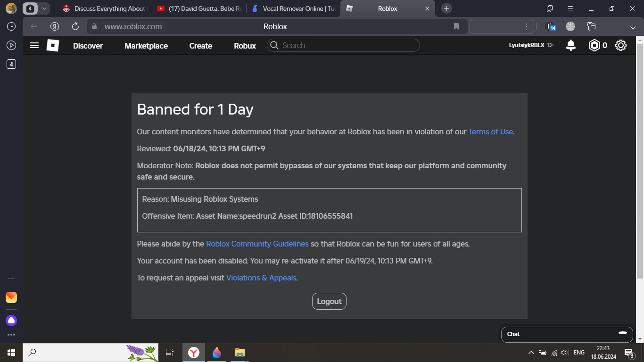Check Robux balance via the hexagon icon
The height and width of the screenshot is (362, 644).
click(x=594, y=45)
